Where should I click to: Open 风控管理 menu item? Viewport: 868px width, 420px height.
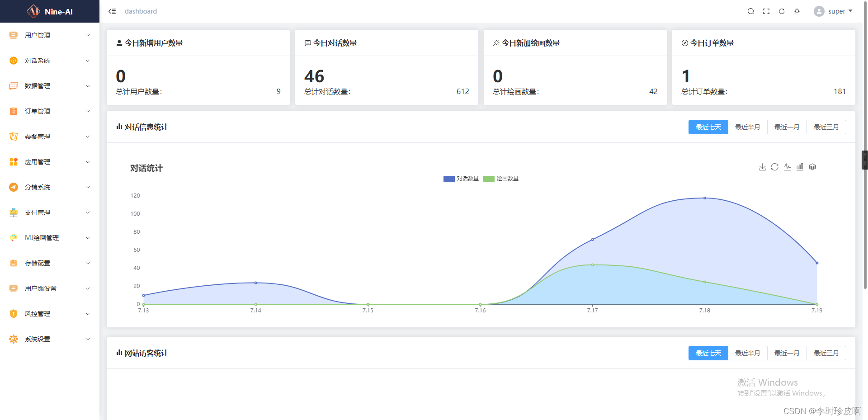(50, 314)
